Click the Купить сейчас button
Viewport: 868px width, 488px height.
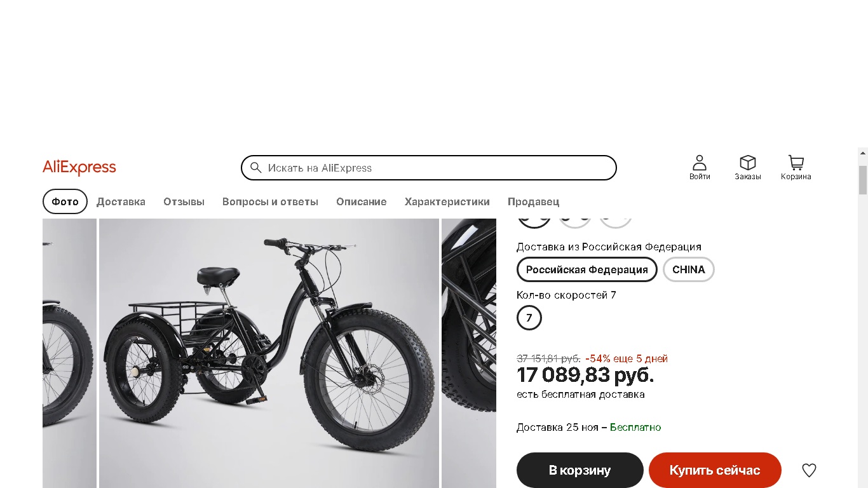click(715, 470)
